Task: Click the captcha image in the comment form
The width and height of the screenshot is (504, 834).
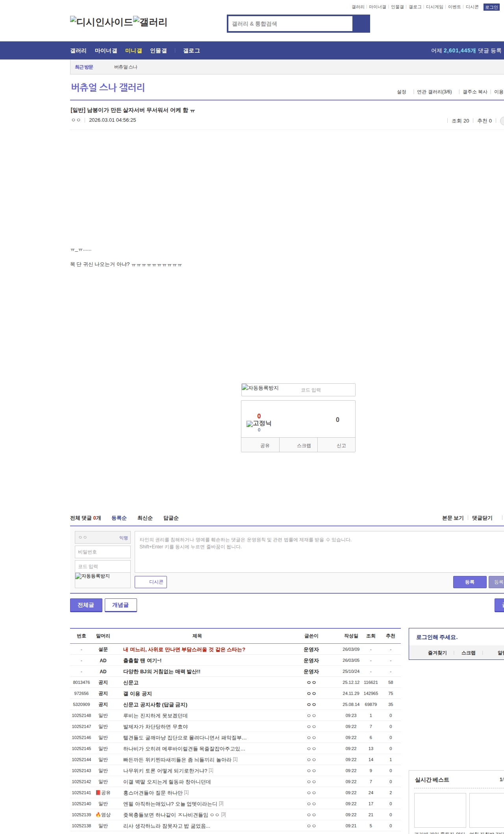Action: 93,576
